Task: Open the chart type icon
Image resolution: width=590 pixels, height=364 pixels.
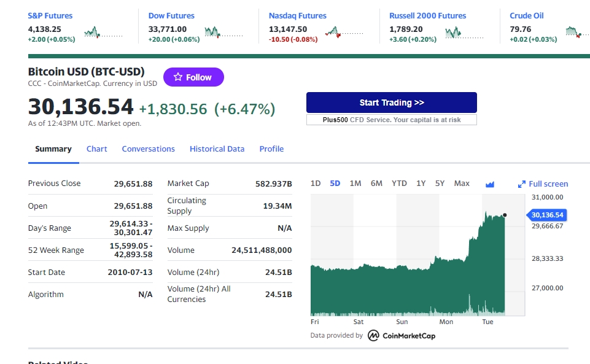Action: coord(490,184)
